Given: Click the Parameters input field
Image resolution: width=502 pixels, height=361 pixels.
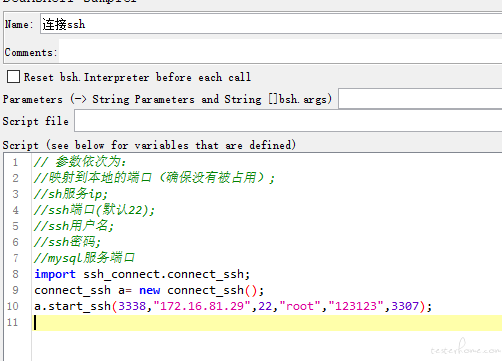Looking at the screenshot, I should 420,99.
